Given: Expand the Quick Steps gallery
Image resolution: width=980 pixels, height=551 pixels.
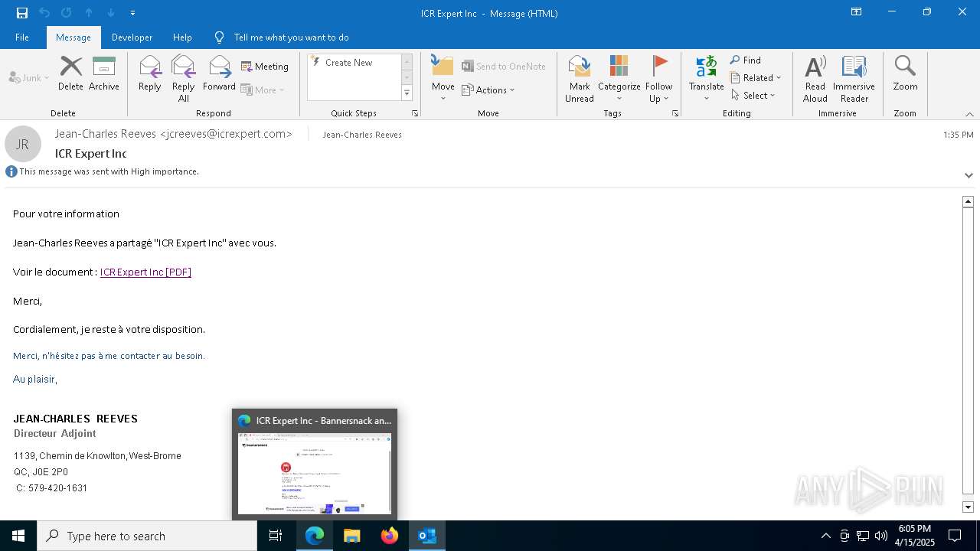Looking at the screenshot, I should [x=407, y=93].
